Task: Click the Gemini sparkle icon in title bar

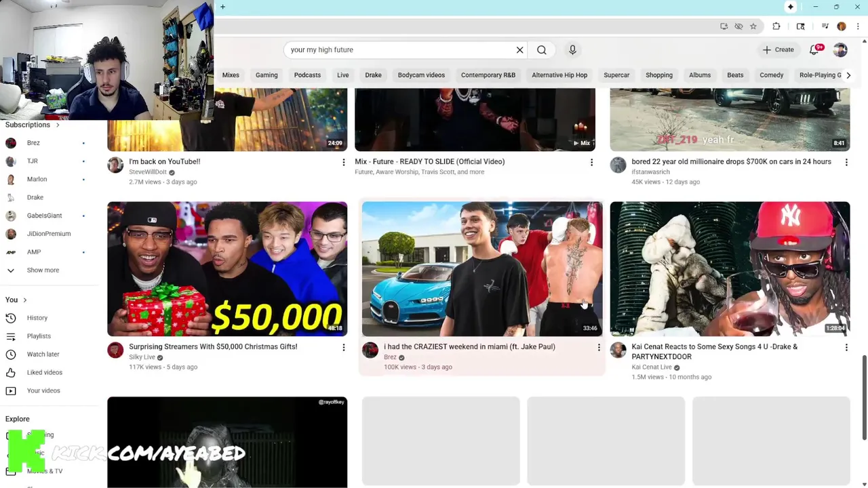Action: point(791,7)
